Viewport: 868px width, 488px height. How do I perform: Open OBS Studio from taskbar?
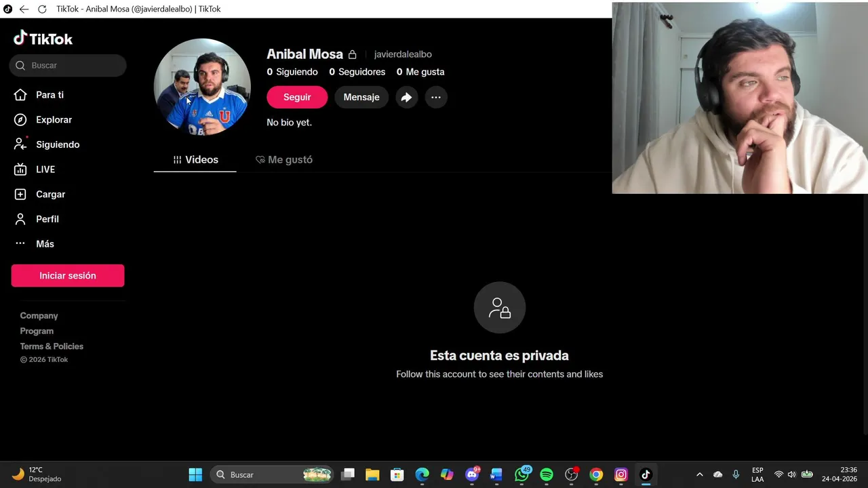point(572,474)
